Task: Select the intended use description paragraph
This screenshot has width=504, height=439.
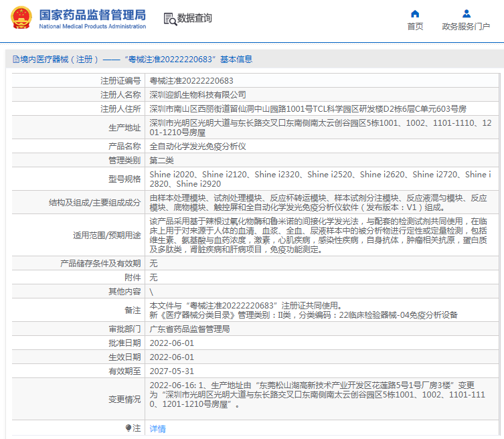Action: [318, 236]
